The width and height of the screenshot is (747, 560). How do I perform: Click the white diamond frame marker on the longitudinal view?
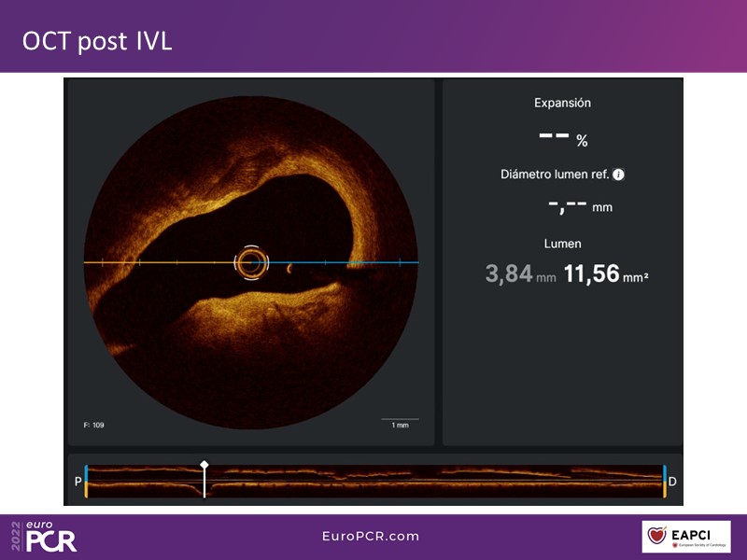pyautogui.click(x=204, y=464)
